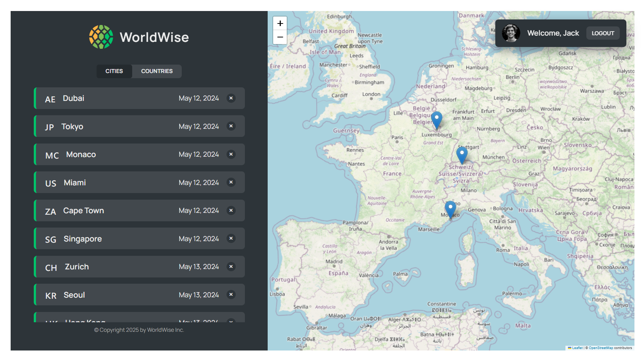Switch to the Countries tab
The width and height of the screenshot is (644, 356).
coord(157,71)
